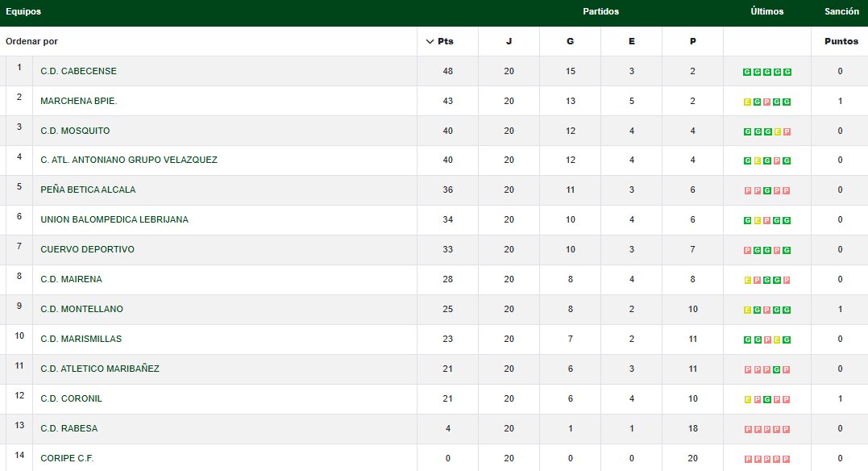The image size is (868, 471).
Task: Open the C.D. MONTELLANO team link
Action: pos(81,309)
